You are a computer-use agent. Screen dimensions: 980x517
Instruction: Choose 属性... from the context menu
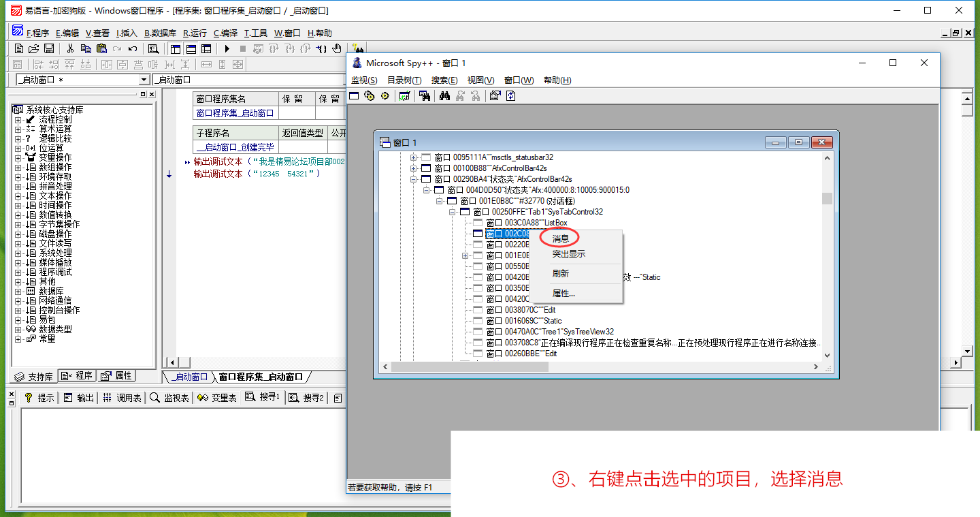point(563,294)
